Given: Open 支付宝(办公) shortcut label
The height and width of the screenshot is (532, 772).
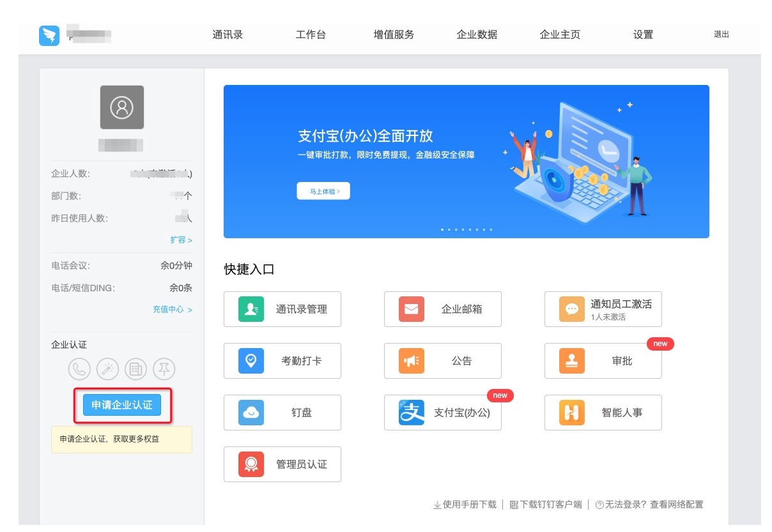Looking at the screenshot, I should tap(462, 413).
